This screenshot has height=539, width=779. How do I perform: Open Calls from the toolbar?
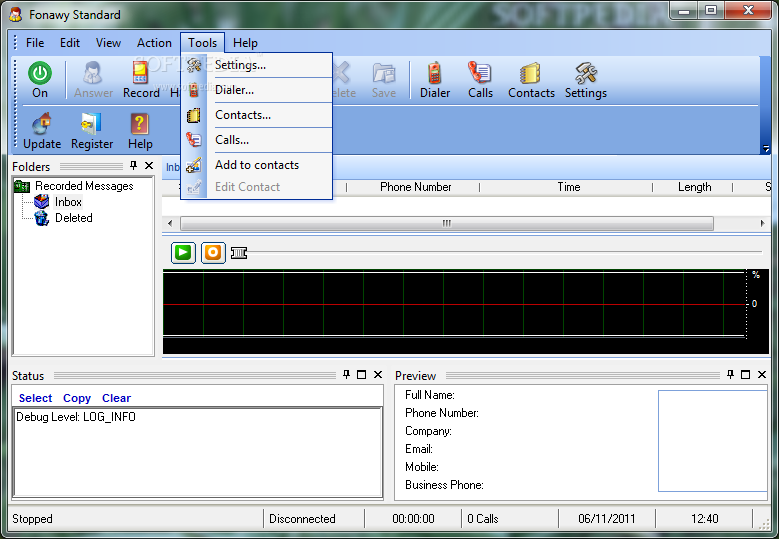[x=480, y=79]
